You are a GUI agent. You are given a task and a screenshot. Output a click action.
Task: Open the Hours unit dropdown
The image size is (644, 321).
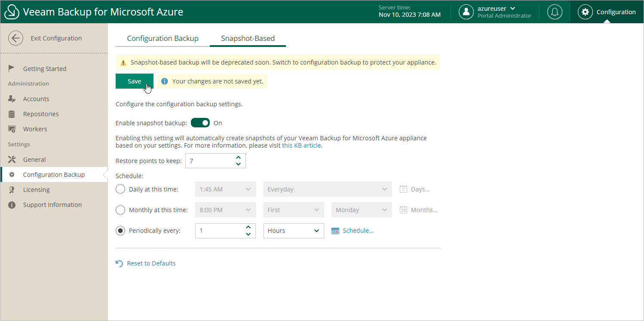point(294,231)
